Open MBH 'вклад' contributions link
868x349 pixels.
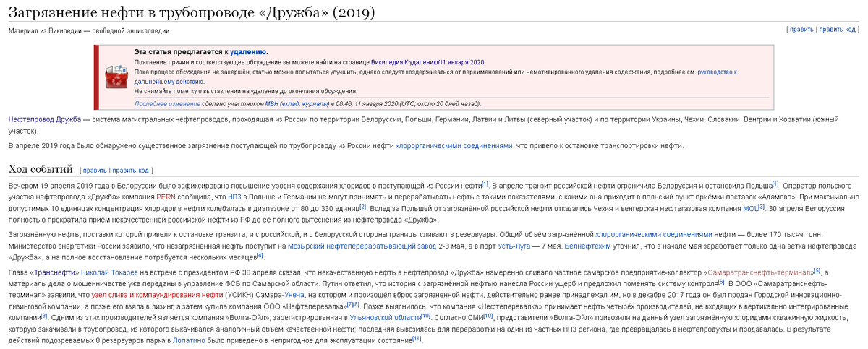click(291, 103)
